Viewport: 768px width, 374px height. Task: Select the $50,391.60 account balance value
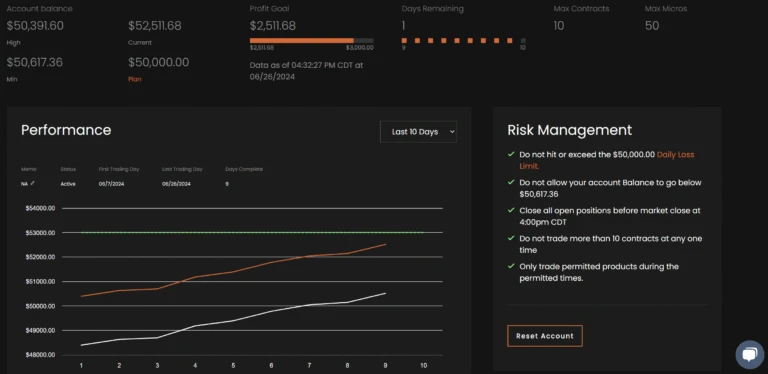[x=35, y=25]
